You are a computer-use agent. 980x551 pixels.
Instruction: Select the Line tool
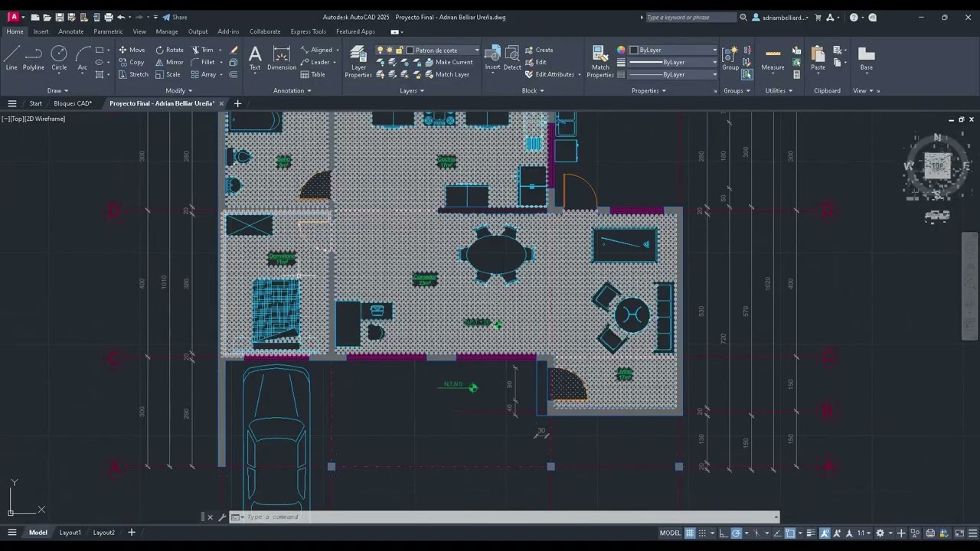tap(11, 58)
